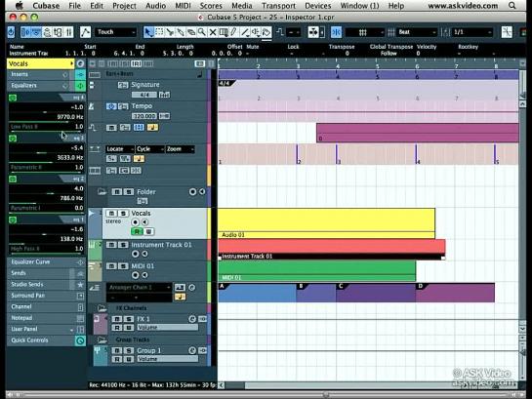
Task: Click the Tempo value 120.000 field
Action: point(144,116)
